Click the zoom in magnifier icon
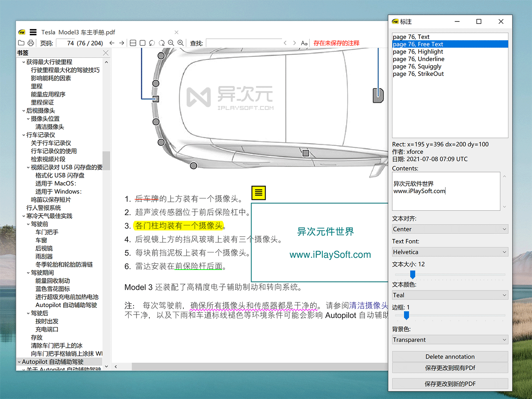Viewport: 532px width, 399px height. point(180,43)
